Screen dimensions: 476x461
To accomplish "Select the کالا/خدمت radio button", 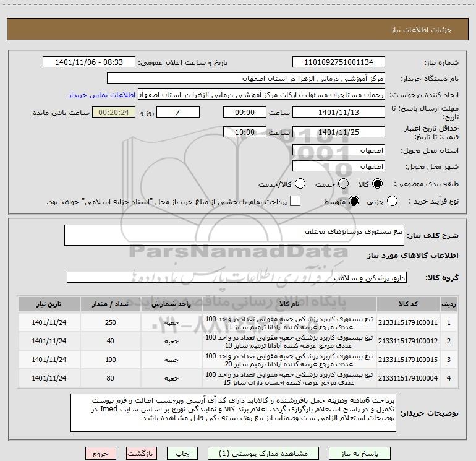I will click(300, 184).
